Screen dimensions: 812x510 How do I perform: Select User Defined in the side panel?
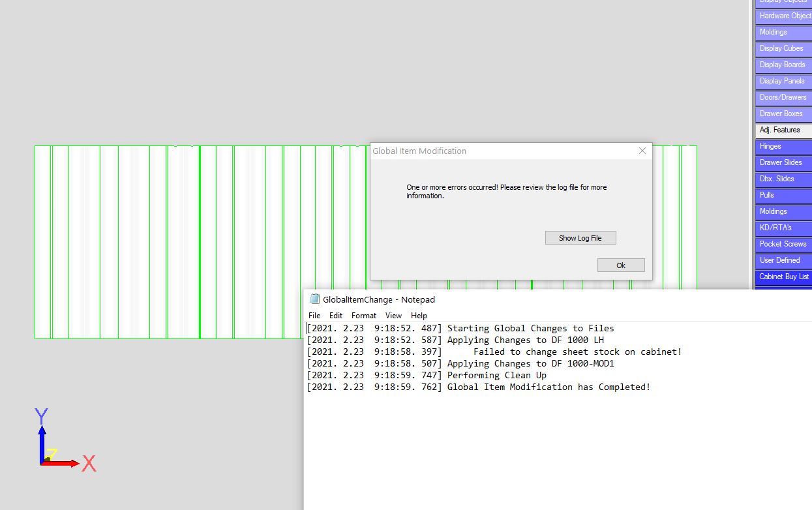[784, 260]
